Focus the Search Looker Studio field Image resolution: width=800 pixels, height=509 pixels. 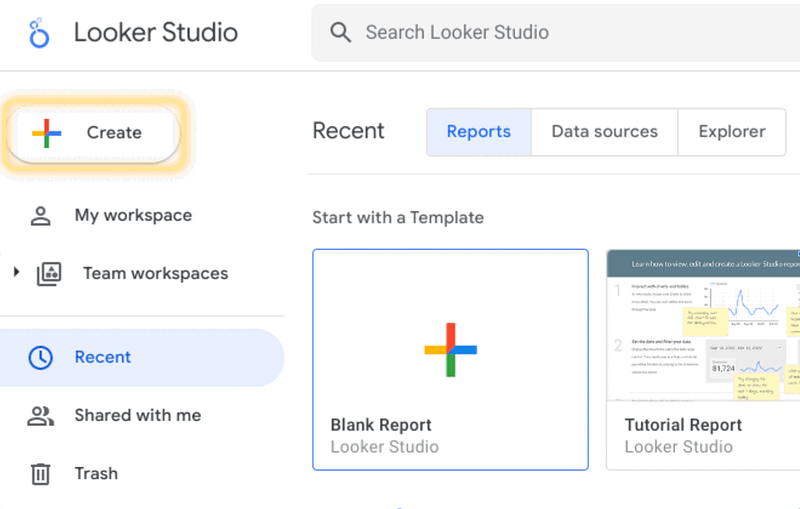560,32
